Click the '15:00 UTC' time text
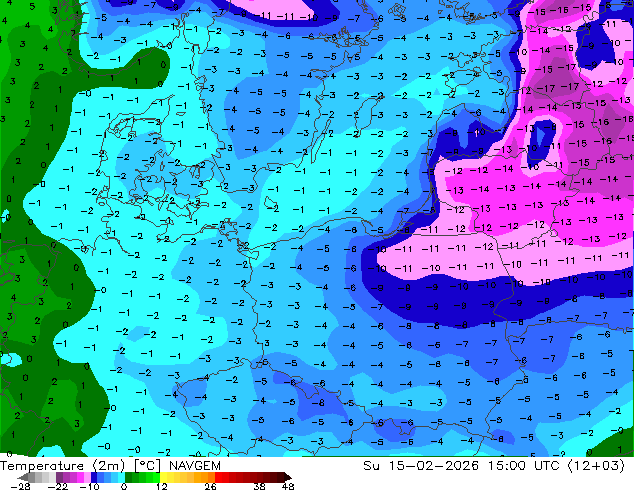 526,466
